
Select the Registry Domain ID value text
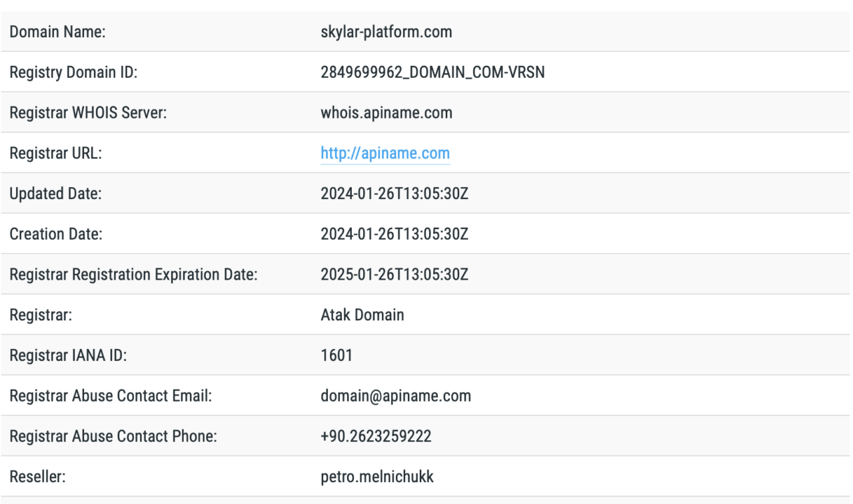[x=432, y=73]
